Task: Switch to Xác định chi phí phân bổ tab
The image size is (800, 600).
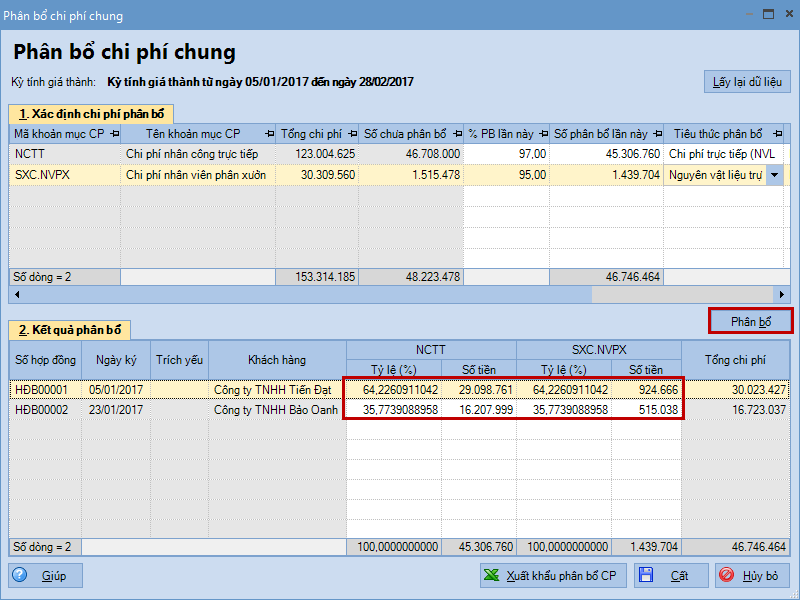Action: click(91, 114)
